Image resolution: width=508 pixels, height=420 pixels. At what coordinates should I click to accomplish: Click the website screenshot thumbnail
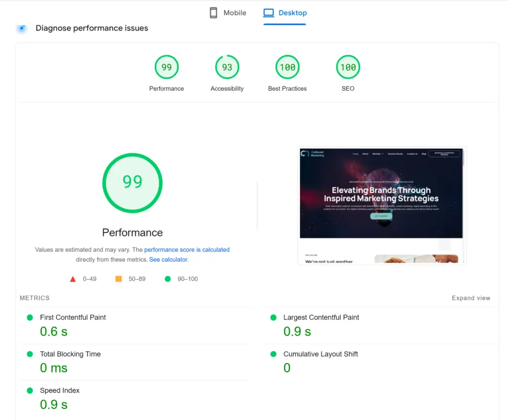(382, 206)
